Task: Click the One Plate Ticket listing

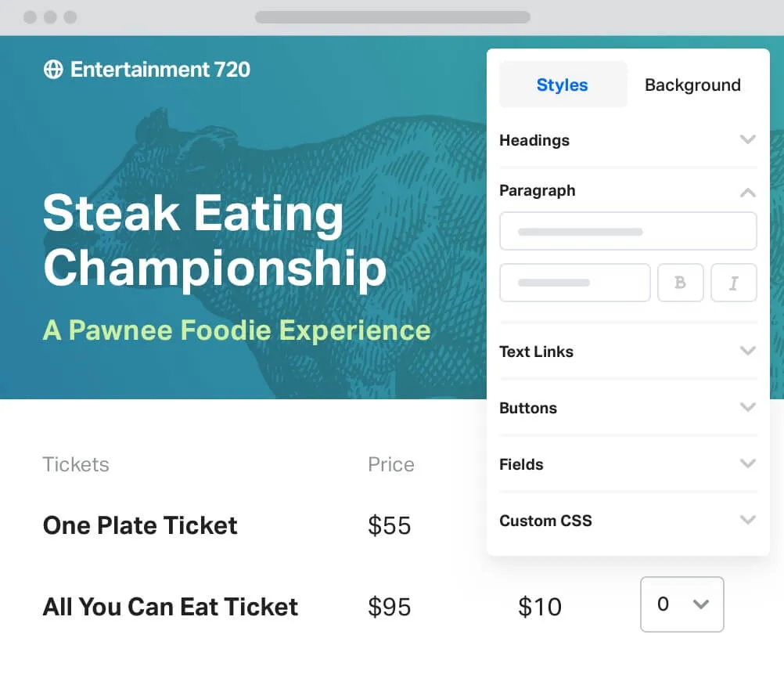Action: [140, 525]
